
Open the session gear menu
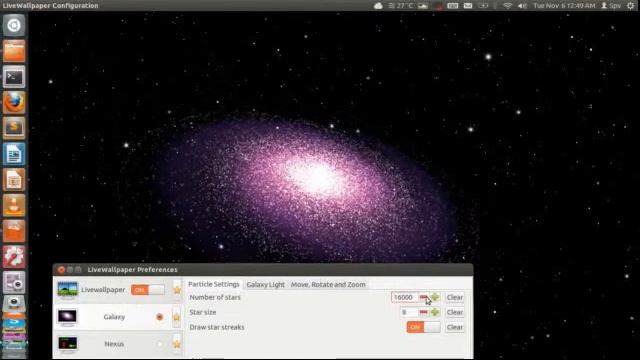click(x=631, y=6)
